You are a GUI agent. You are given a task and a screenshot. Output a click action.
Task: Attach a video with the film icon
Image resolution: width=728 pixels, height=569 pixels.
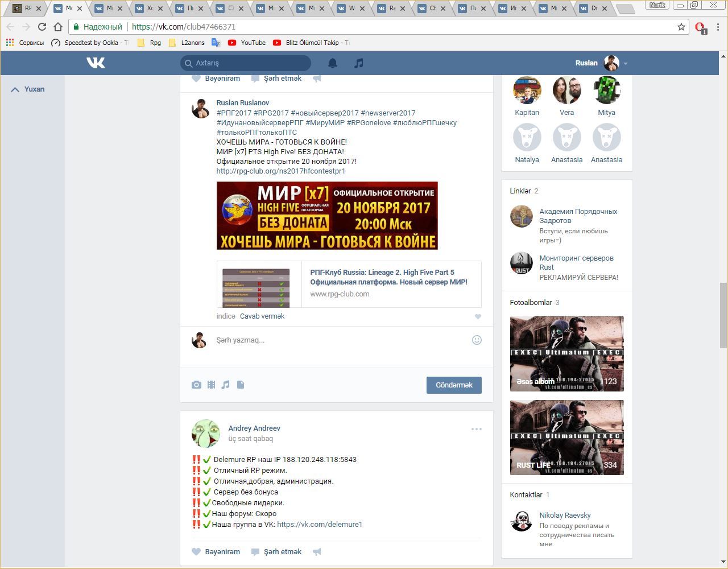tap(211, 385)
